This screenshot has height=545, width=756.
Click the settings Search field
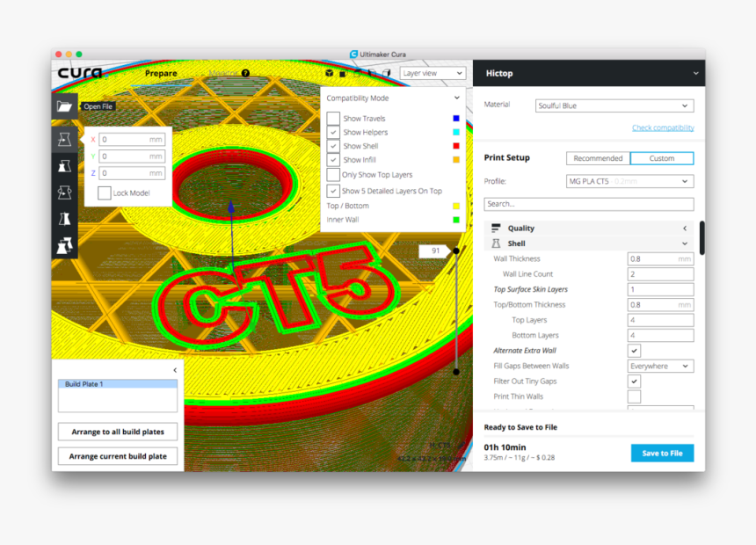coord(589,204)
